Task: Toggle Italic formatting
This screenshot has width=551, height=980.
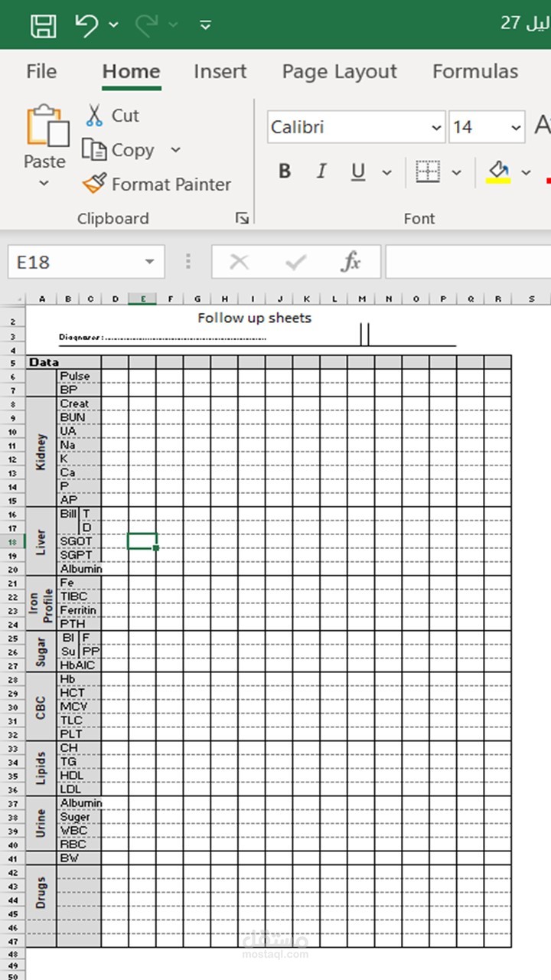Action: tap(321, 171)
